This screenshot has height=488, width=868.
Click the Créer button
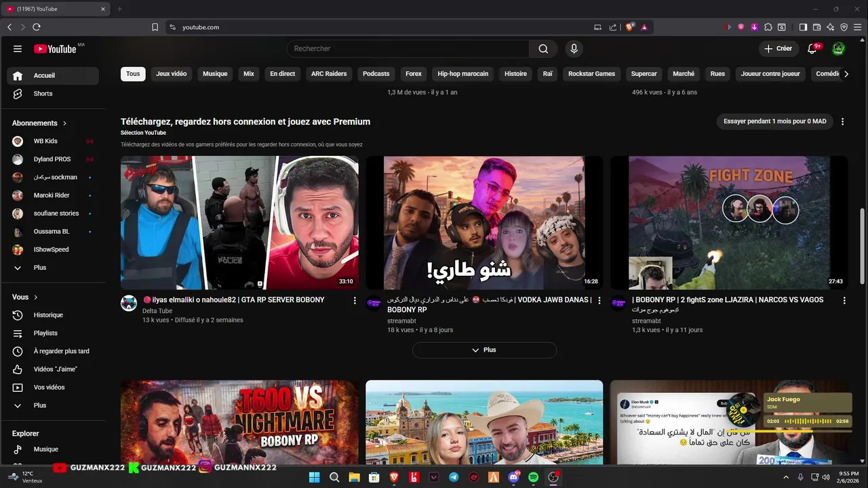778,49
